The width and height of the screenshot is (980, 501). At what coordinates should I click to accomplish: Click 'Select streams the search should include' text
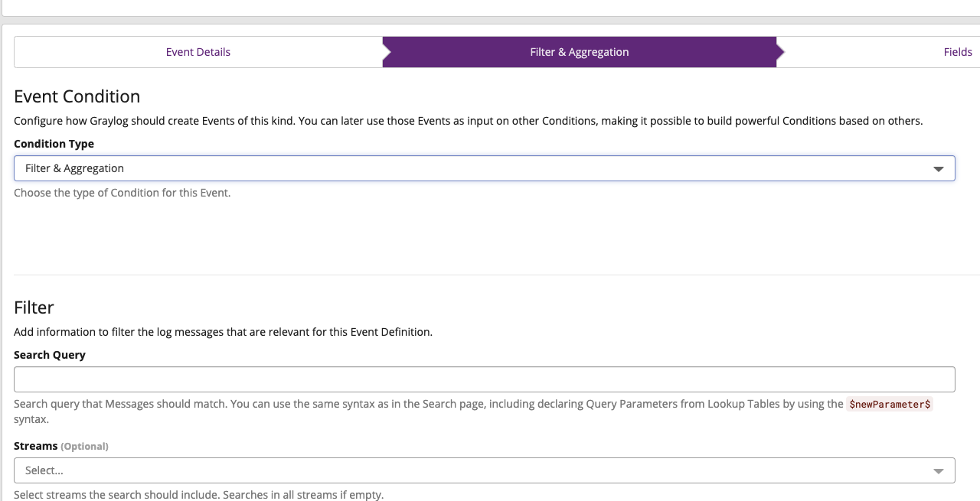(x=199, y=495)
